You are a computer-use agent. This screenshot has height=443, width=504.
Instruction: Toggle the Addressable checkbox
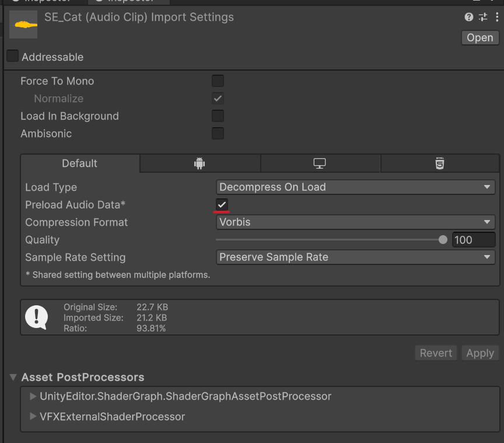coord(12,56)
